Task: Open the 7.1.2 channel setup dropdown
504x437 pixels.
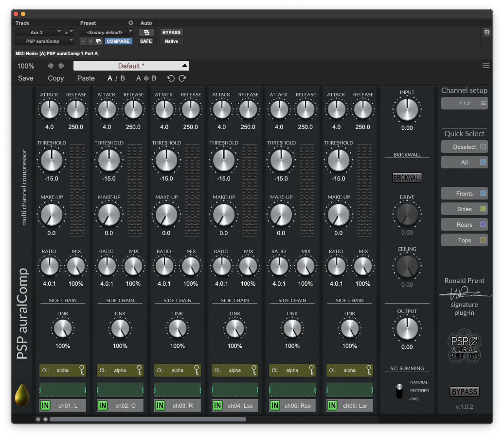Action: click(x=465, y=103)
